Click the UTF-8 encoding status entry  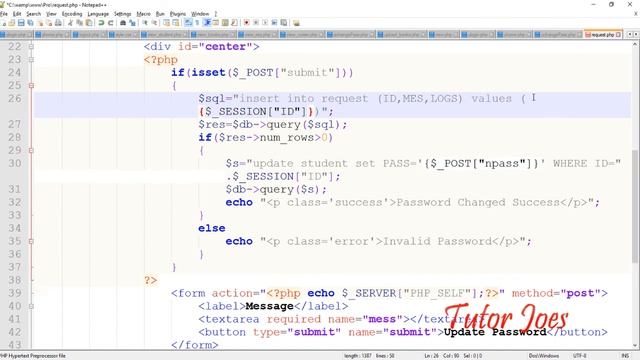coord(580,356)
